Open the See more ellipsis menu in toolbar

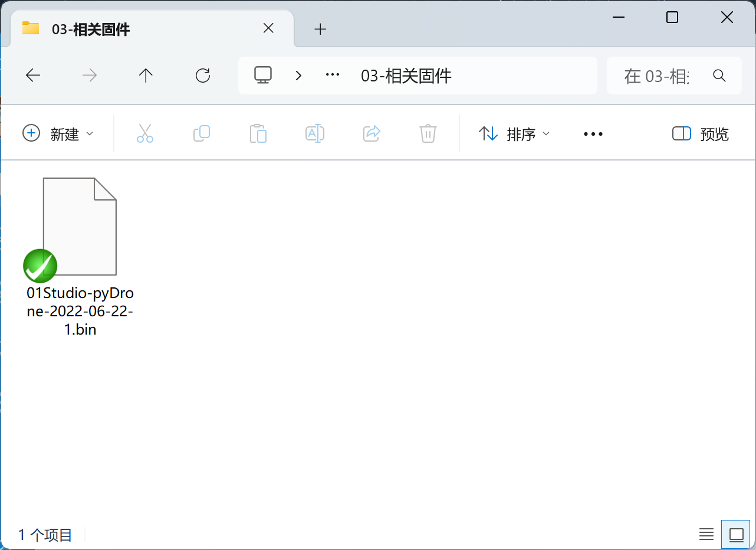(x=593, y=134)
